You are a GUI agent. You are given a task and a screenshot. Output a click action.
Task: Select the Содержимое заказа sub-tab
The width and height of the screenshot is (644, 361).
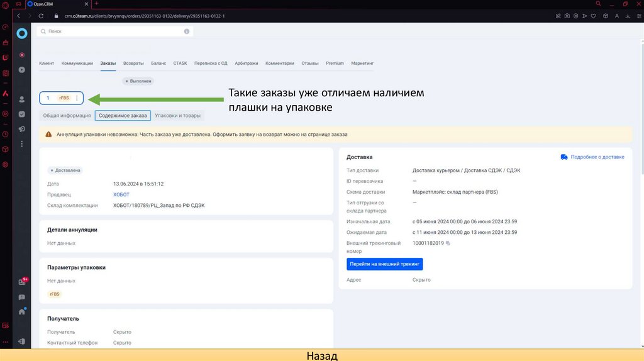tap(123, 115)
